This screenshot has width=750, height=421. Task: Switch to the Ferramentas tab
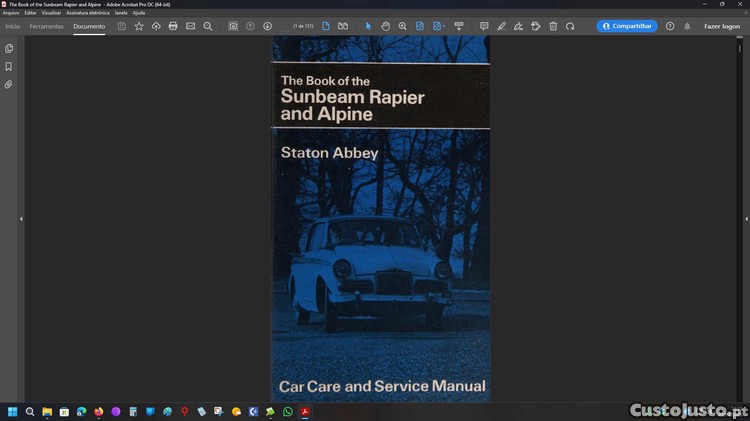click(46, 26)
